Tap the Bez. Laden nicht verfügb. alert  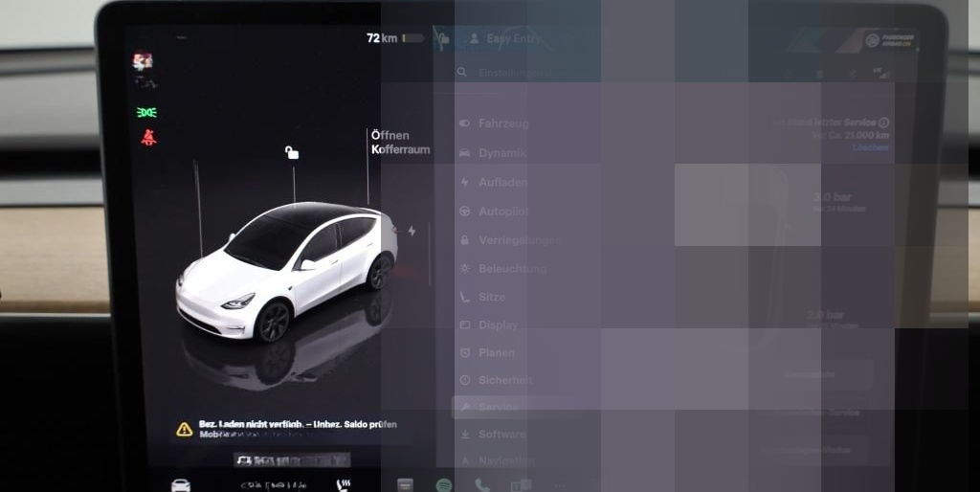291,429
